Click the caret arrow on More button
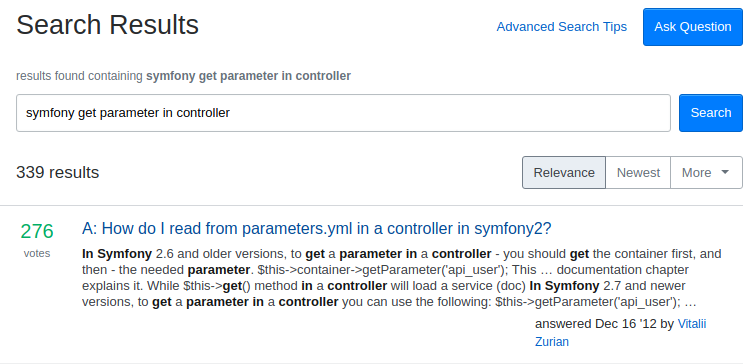755x364 pixels. coord(725,172)
